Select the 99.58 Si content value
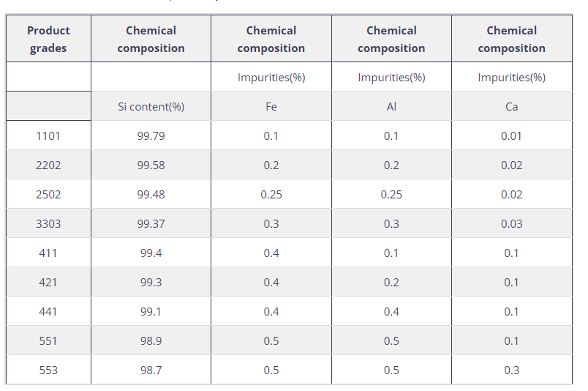The height and width of the screenshot is (391, 588). click(x=151, y=165)
